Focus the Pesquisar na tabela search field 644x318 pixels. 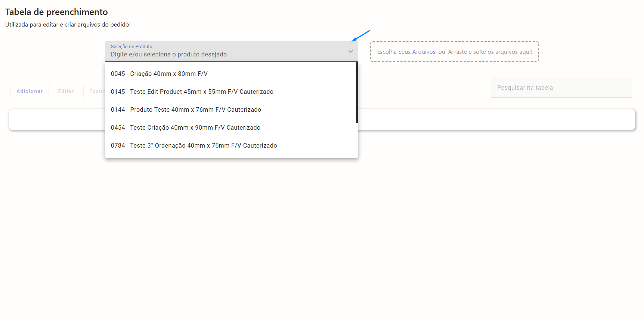tap(561, 88)
